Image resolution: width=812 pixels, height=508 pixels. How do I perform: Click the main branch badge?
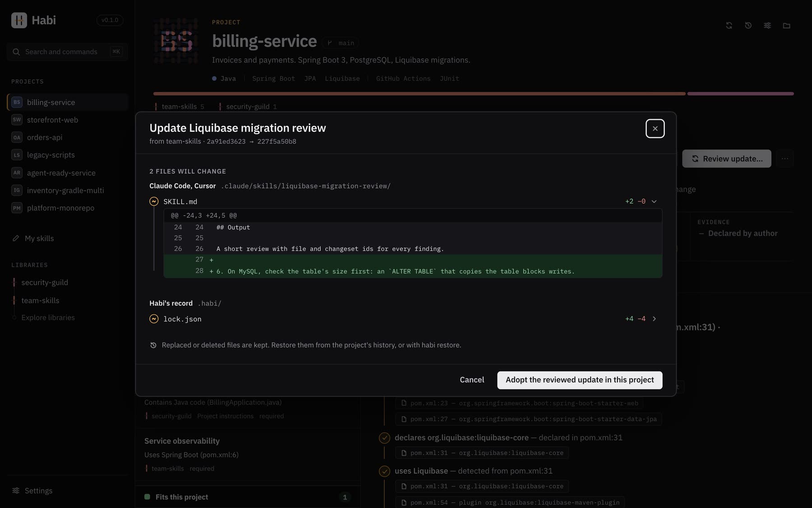(x=341, y=43)
